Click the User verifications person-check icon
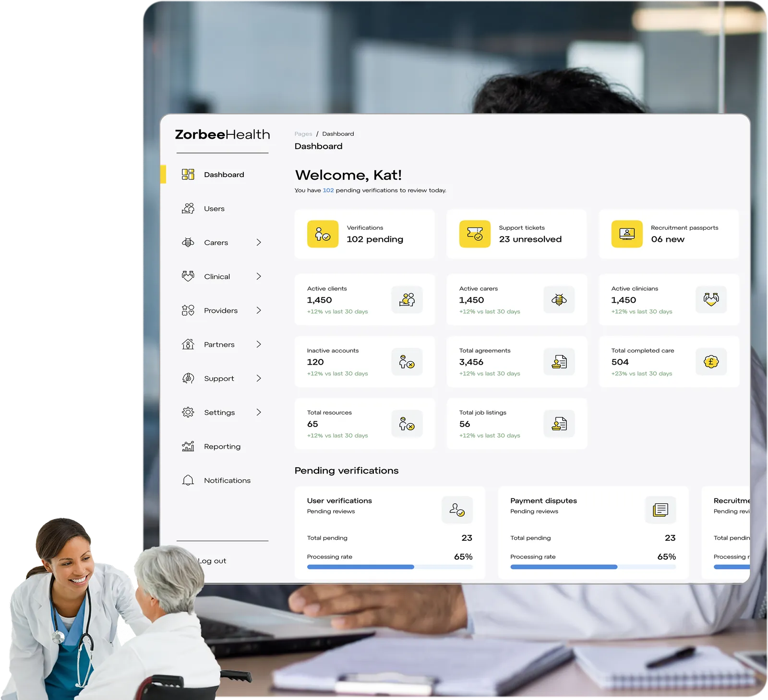This screenshot has height=700, width=768. tap(457, 510)
